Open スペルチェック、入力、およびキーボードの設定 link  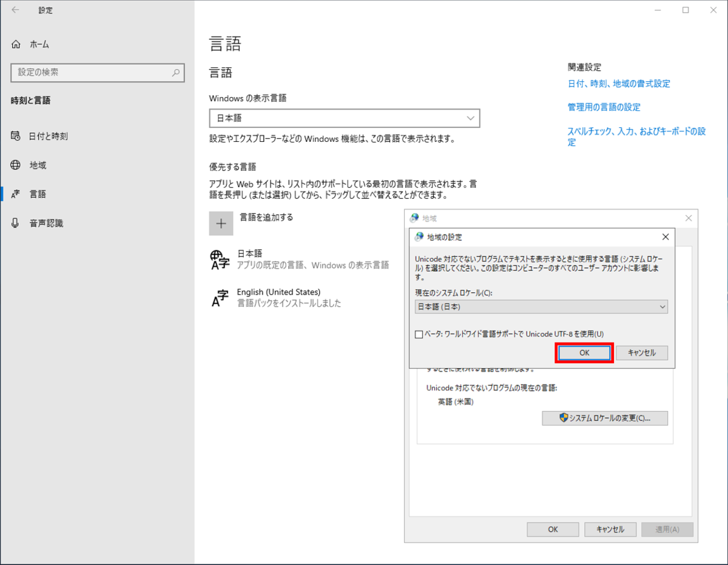[x=637, y=136]
